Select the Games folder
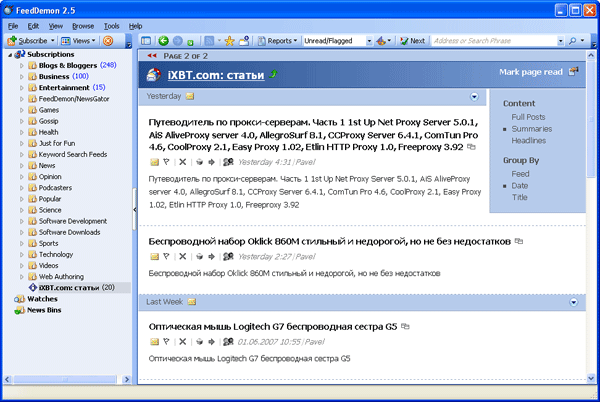 coord(49,110)
